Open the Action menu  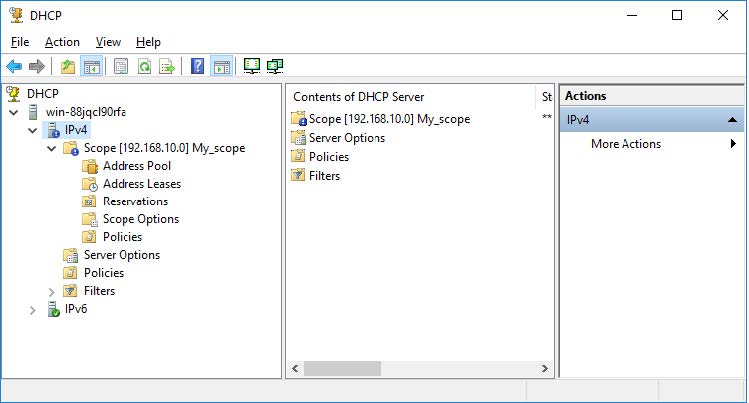point(62,42)
